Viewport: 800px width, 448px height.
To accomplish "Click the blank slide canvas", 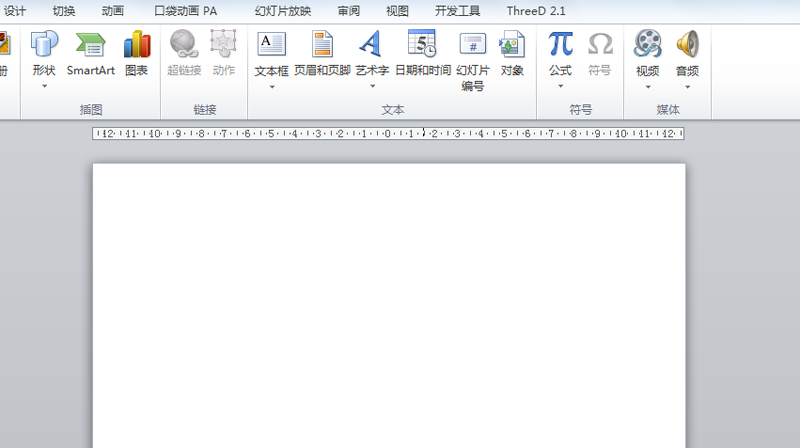I will click(x=388, y=300).
